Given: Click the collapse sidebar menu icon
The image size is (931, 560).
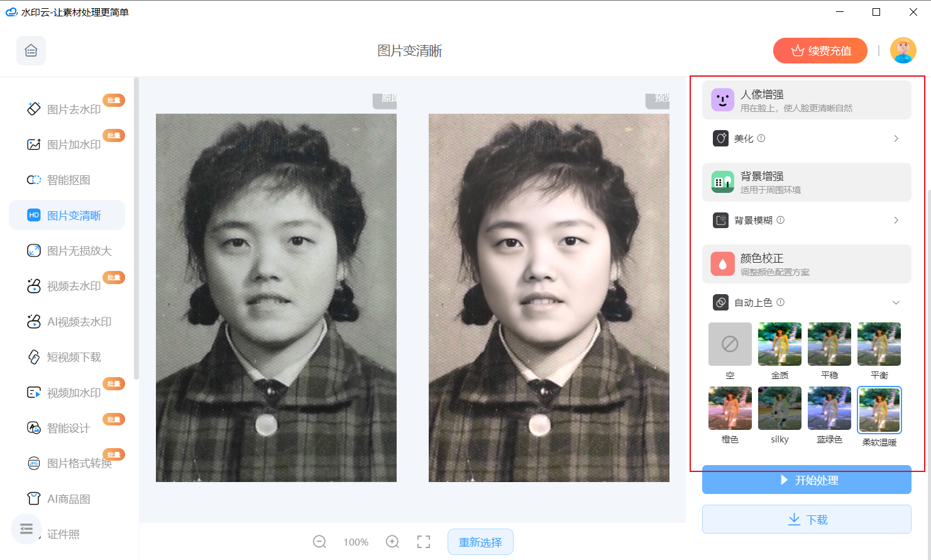Looking at the screenshot, I should pyautogui.click(x=26, y=529).
